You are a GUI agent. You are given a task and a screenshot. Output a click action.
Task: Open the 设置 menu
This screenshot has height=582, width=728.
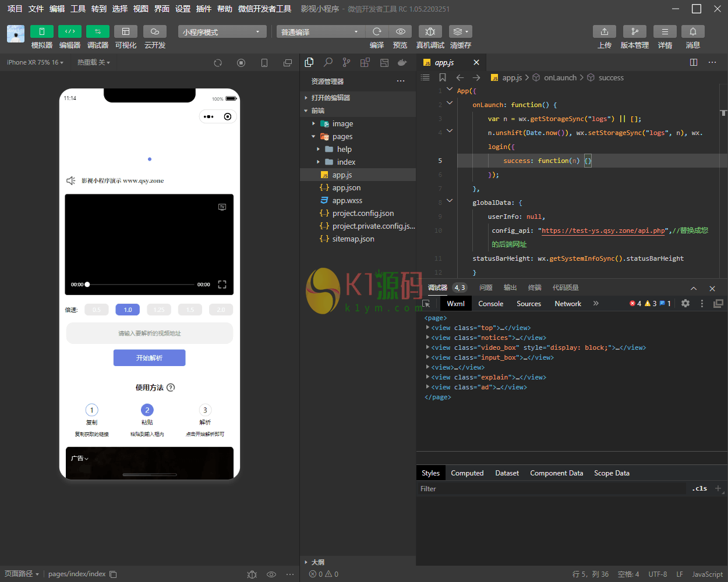click(182, 9)
